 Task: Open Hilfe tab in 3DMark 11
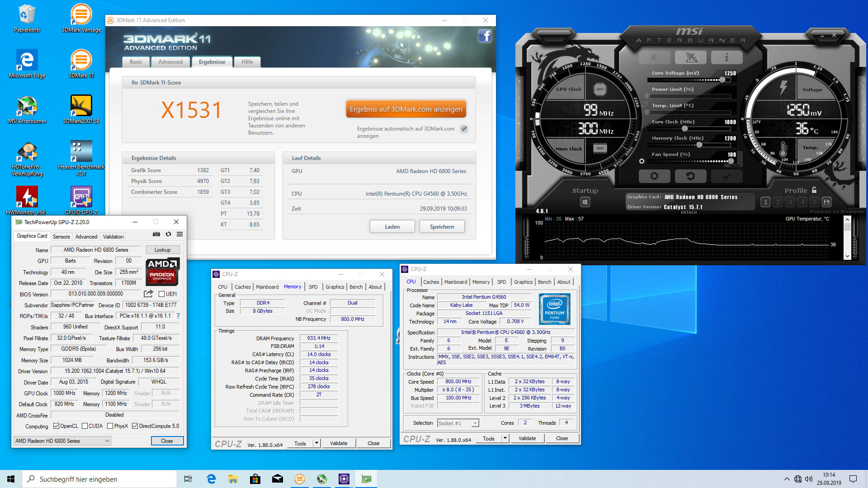(247, 62)
